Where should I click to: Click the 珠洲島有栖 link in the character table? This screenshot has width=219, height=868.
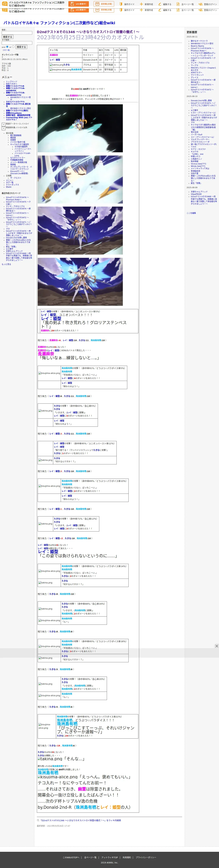pos(76,70)
